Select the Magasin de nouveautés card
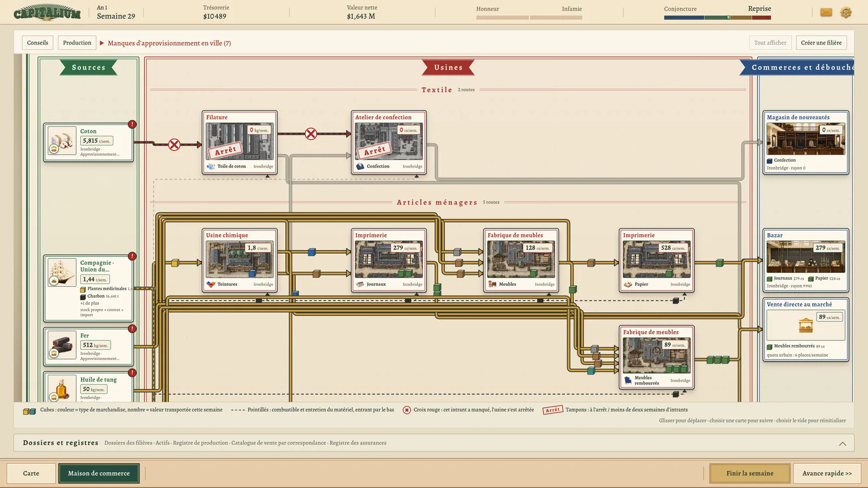The width and height of the screenshot is (868, 488). click(x=806, y=143)
